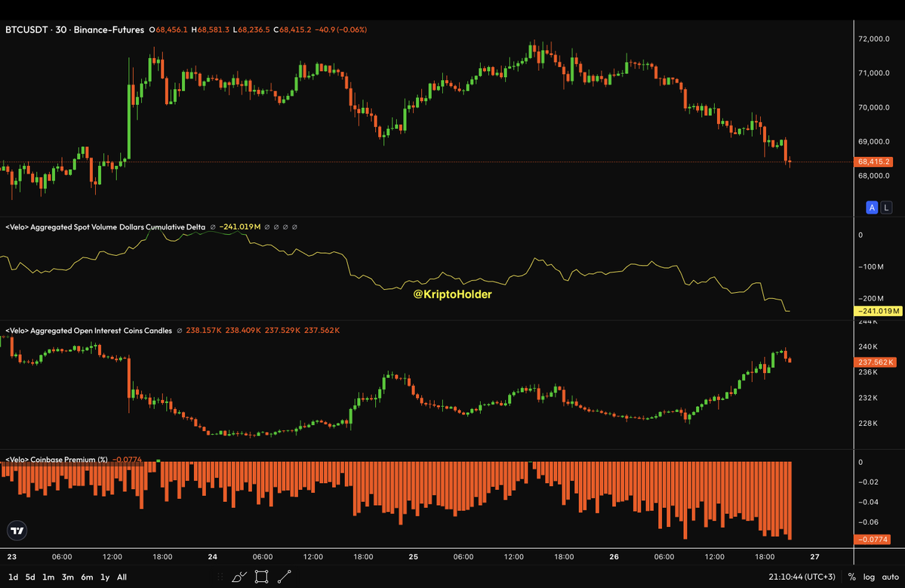Screen dimensions: 905x588
Task: Click the −200M axis level
Action: 870,298
